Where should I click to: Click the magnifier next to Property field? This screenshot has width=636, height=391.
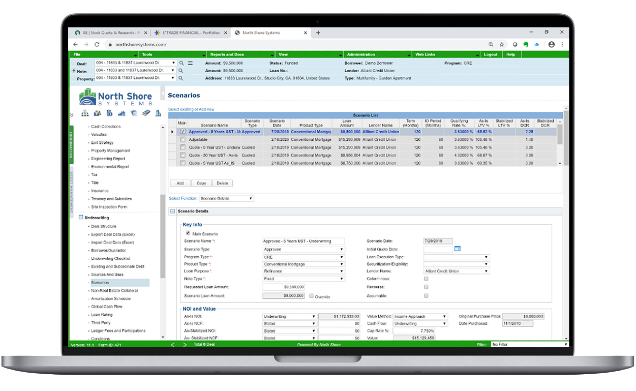point(181,78)
